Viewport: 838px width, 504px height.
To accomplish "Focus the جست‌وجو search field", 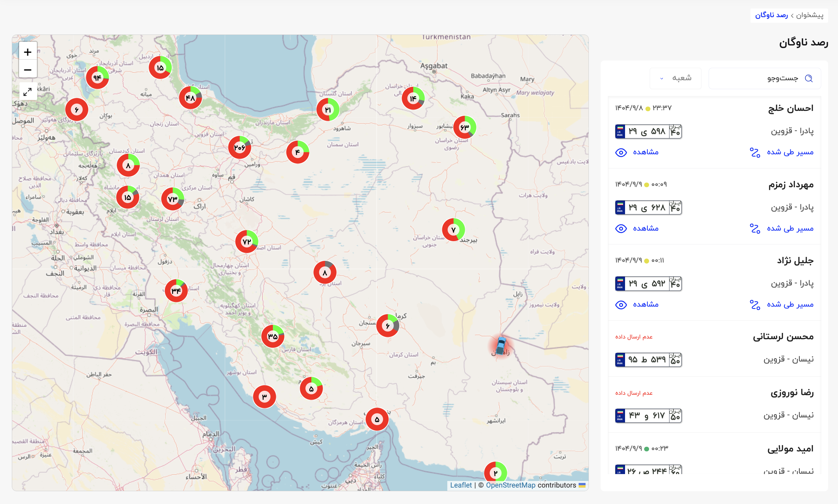I will [765, 78].
